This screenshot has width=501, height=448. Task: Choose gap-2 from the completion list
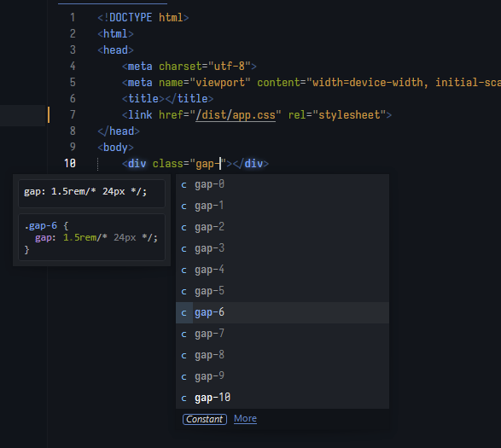tap(283, 227)
